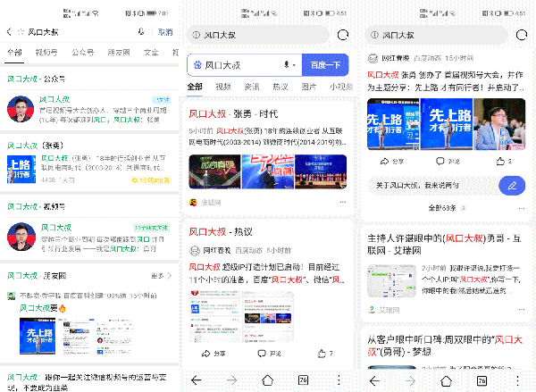This screenshot has height=392, width=536.
Task: Open voice input dropdown in the Baidu search box
Action: click(x=290, y=65)
